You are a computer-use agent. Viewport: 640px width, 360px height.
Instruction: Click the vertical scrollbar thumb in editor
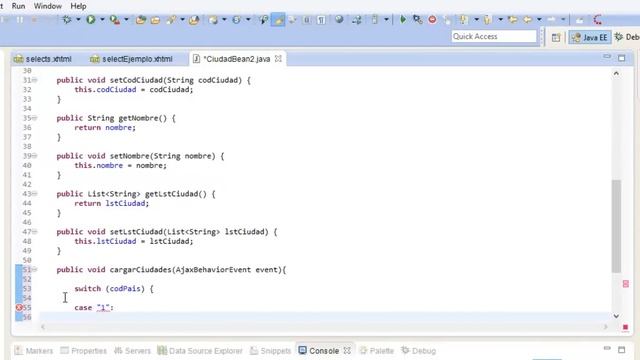click(616, 226)
